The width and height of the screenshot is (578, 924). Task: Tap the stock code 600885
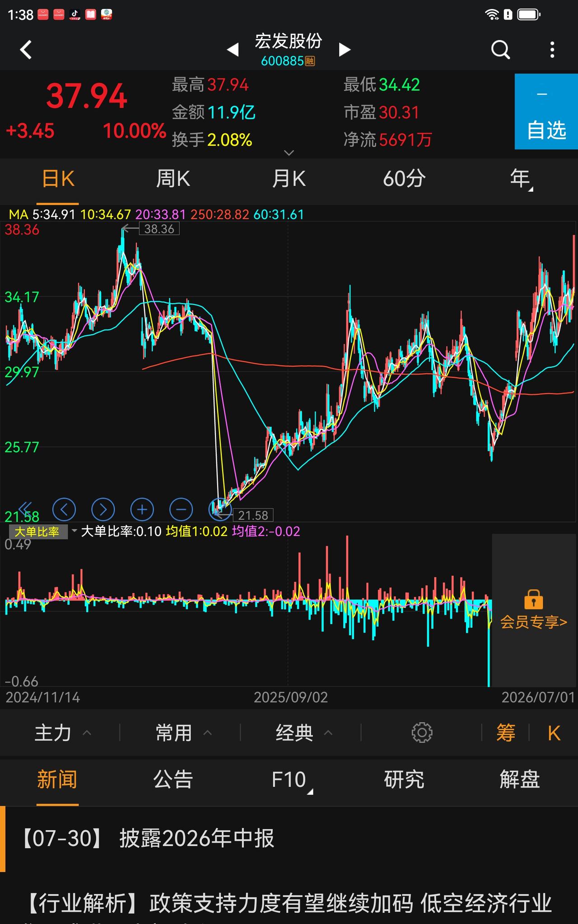[282, 61]
